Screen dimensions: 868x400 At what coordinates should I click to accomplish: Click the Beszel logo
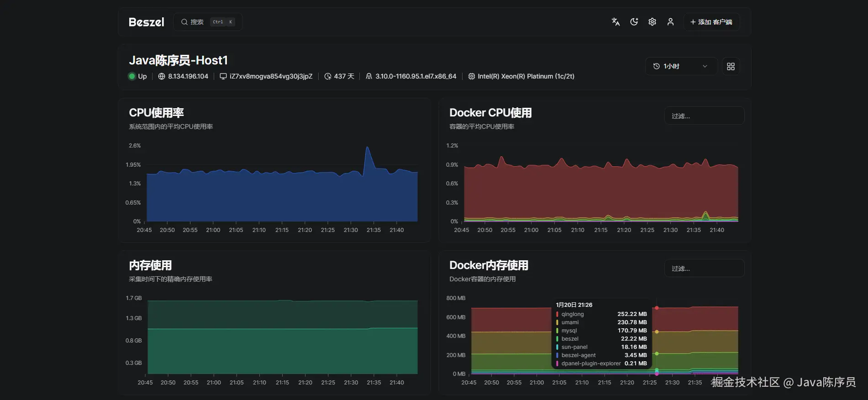(147, 22)
